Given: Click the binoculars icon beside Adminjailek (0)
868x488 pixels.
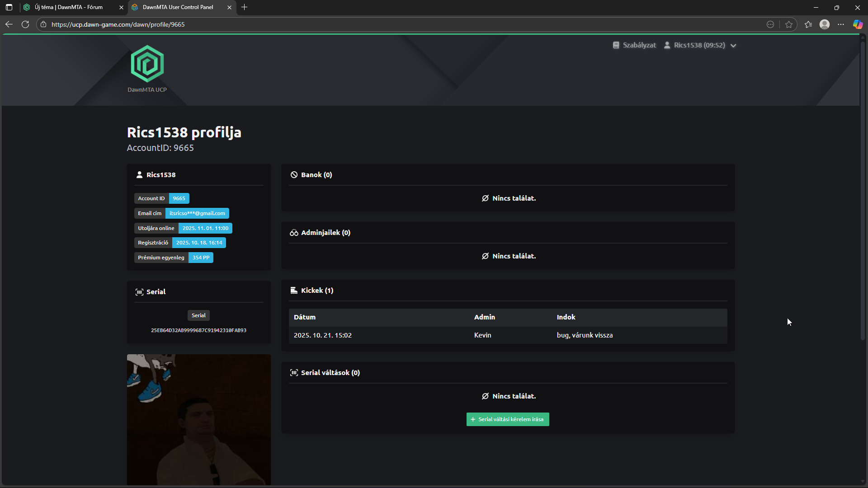Looking at the screenshot, I should click(294, 232).
